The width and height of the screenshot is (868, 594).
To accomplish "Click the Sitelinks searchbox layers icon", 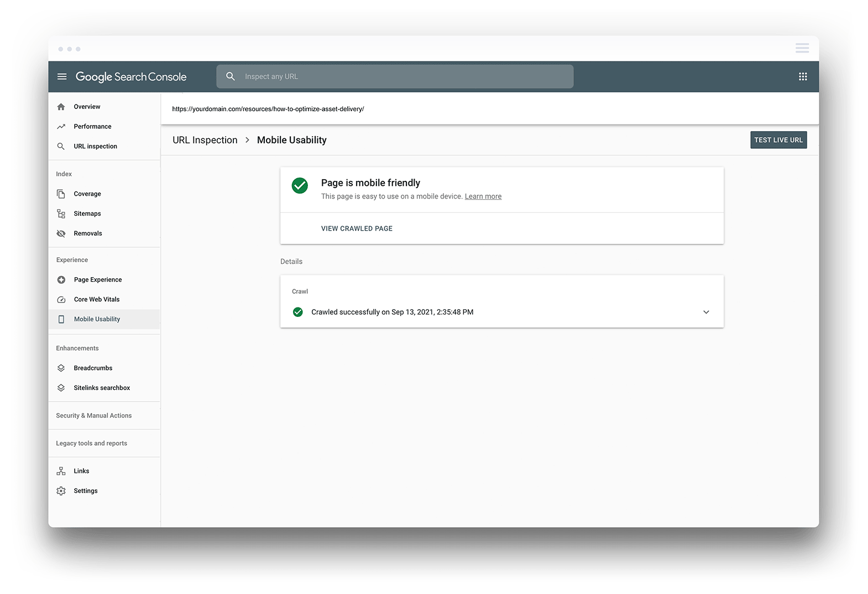I will [61, 388].
